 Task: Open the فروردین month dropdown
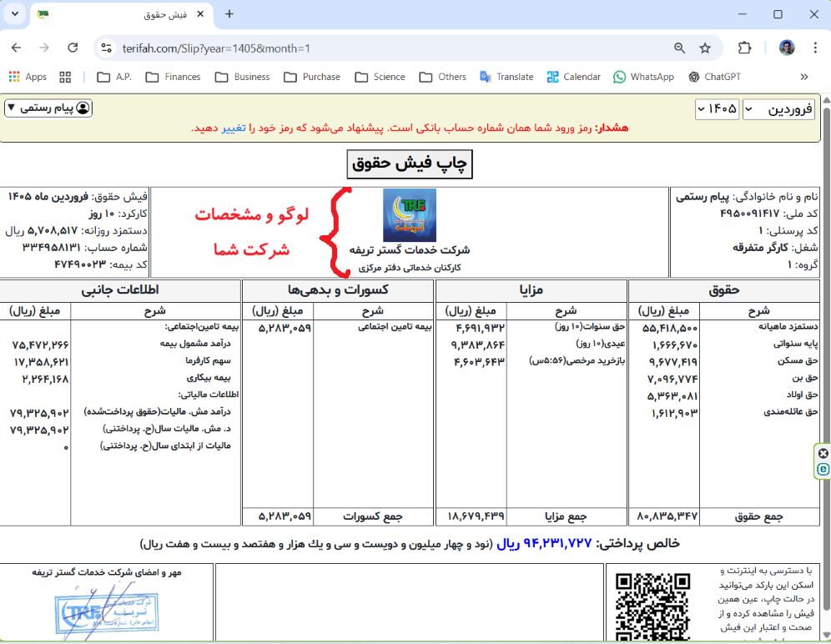pyautogui.click(x=778, y=109)
